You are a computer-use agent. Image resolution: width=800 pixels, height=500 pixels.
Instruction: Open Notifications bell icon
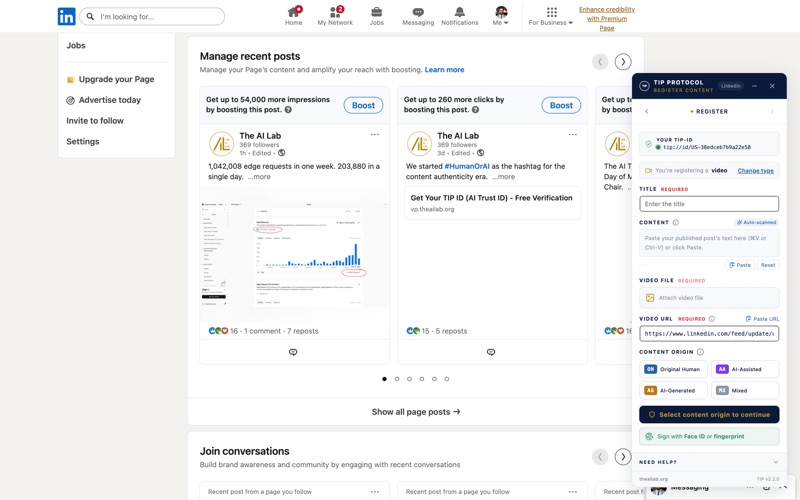pos(460,16)
